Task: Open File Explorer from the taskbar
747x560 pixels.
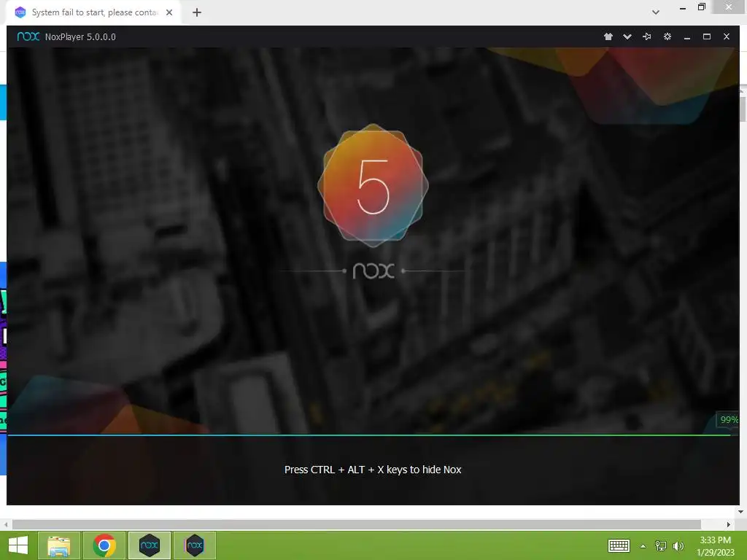Action: [59, 545]
